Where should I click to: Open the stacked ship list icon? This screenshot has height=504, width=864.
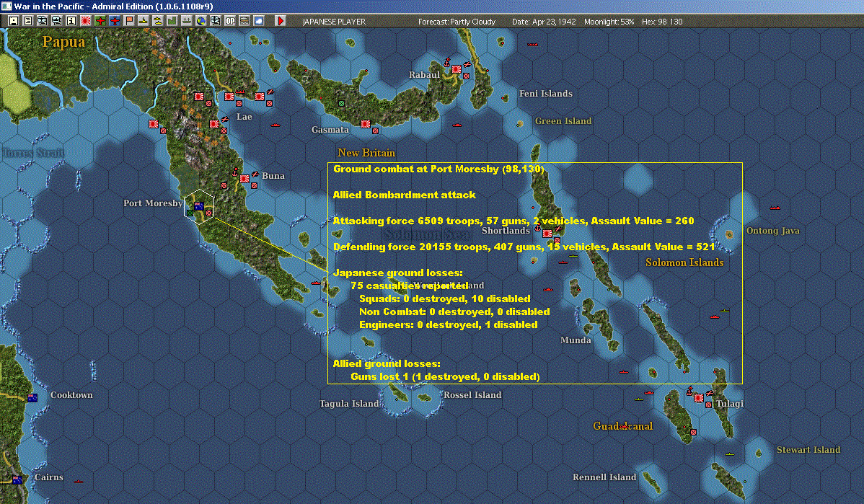[57, 21]
